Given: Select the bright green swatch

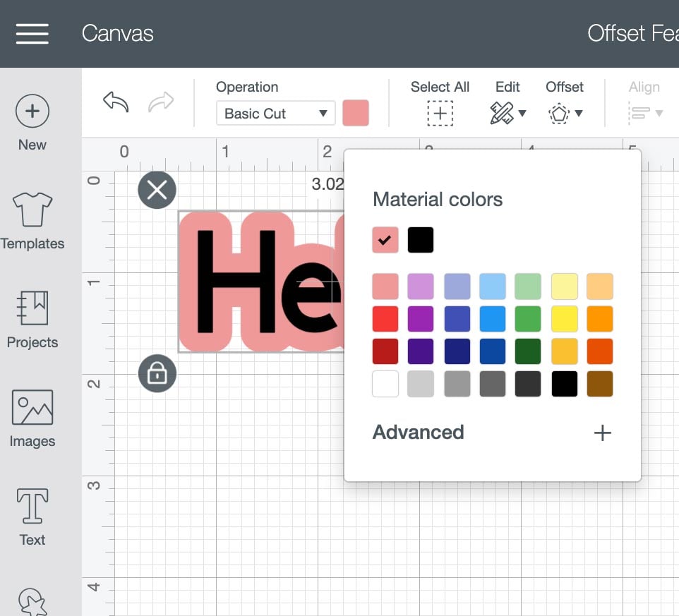Looking at the screenshot, I should tap(528, 319).
